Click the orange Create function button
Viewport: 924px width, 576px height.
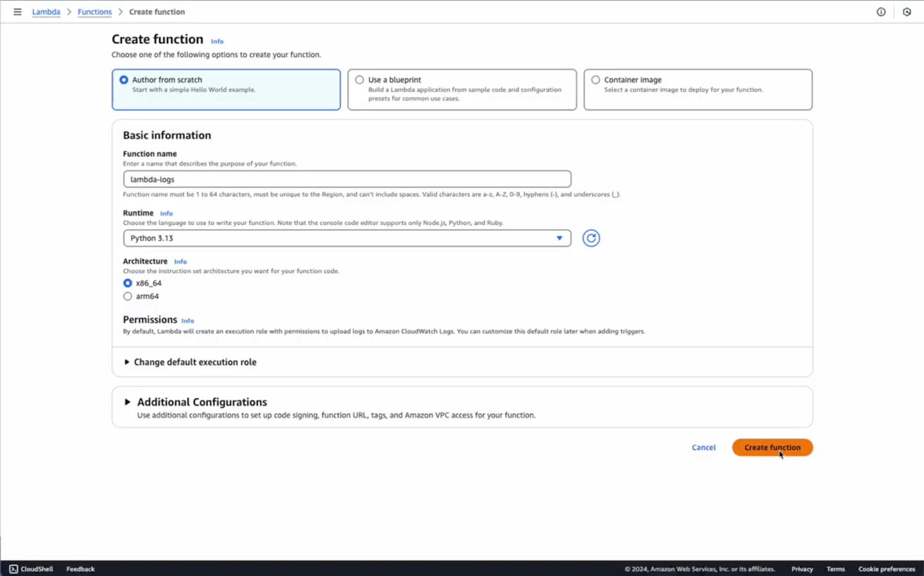tap(772, 448)
